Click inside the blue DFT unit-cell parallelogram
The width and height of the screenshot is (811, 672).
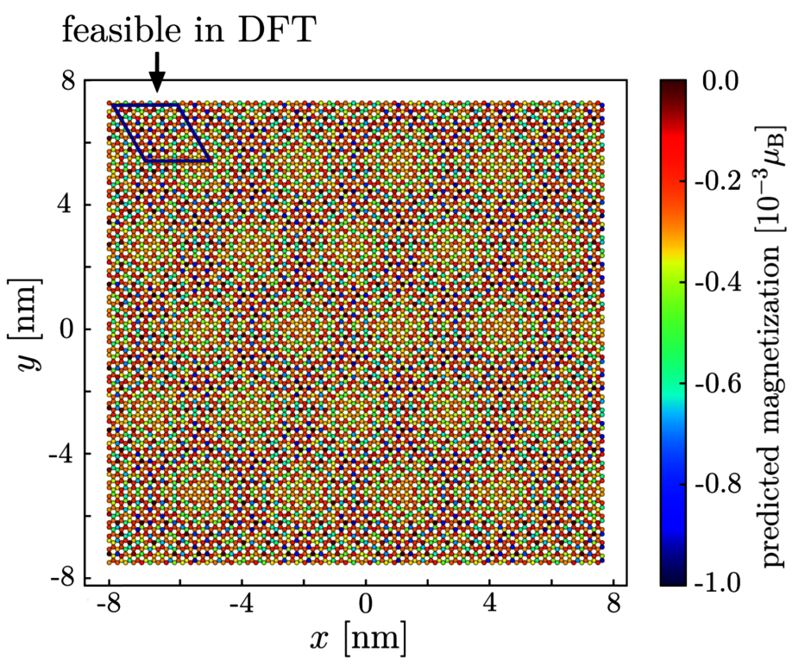click(x=162, y=133)
